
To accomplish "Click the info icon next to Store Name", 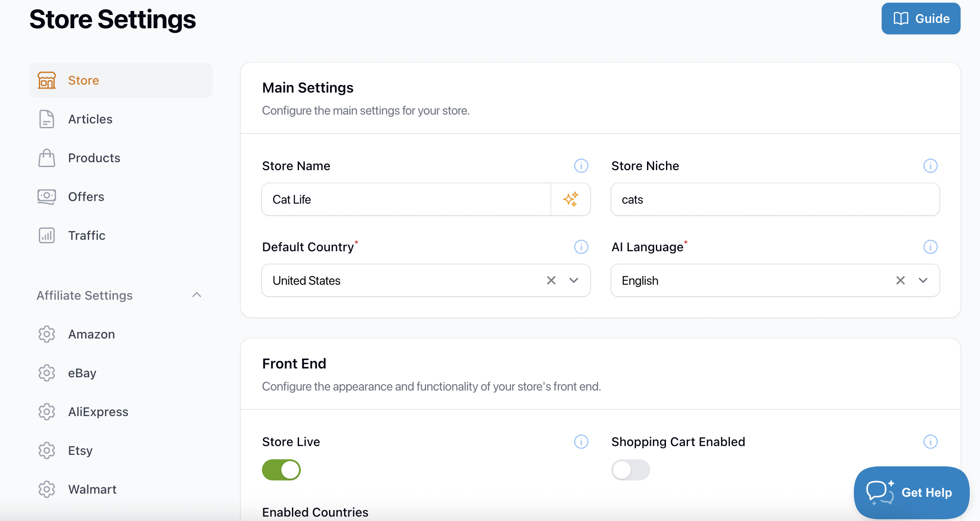I will [x=581, y=166].
